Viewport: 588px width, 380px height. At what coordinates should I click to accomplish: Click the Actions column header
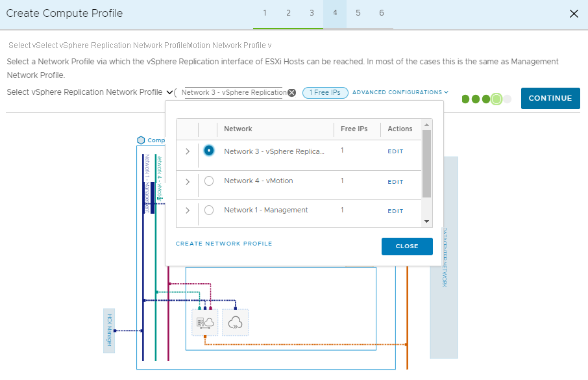(x=400, y=129)
